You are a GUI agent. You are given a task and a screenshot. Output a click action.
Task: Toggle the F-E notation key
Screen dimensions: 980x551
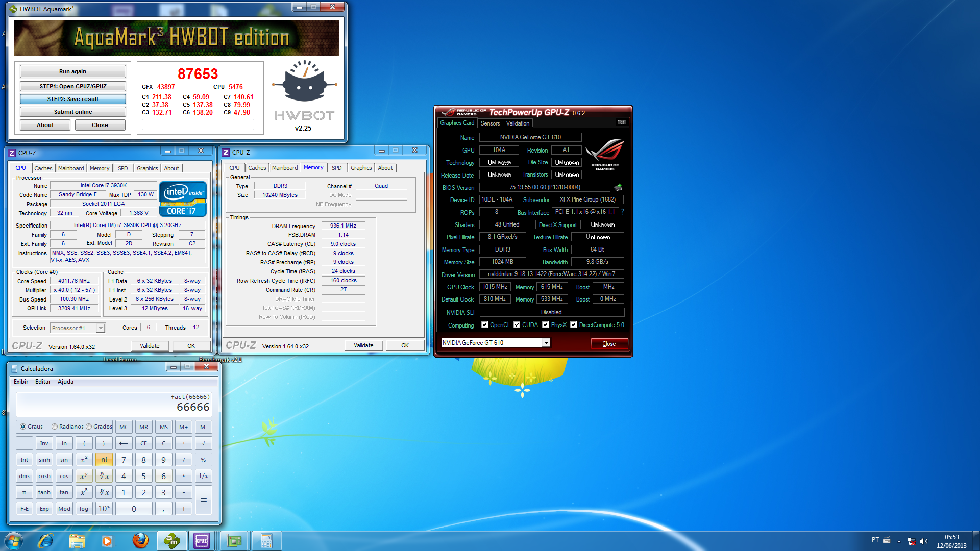pyautogui.click(x=24, y=509)
